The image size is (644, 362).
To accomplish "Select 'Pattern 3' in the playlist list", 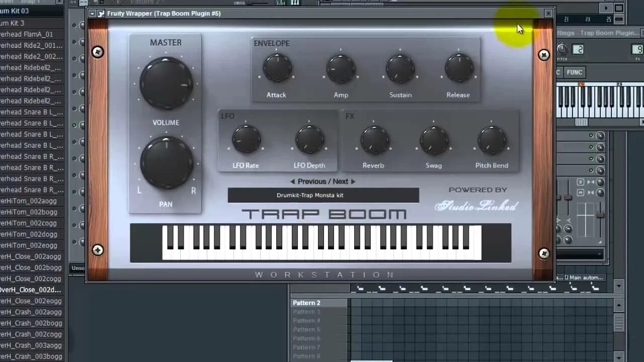I will 319,312.
